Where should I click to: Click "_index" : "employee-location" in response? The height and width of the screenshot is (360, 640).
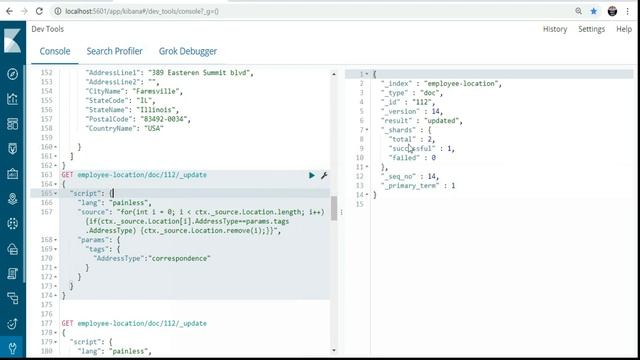(441, 84)
